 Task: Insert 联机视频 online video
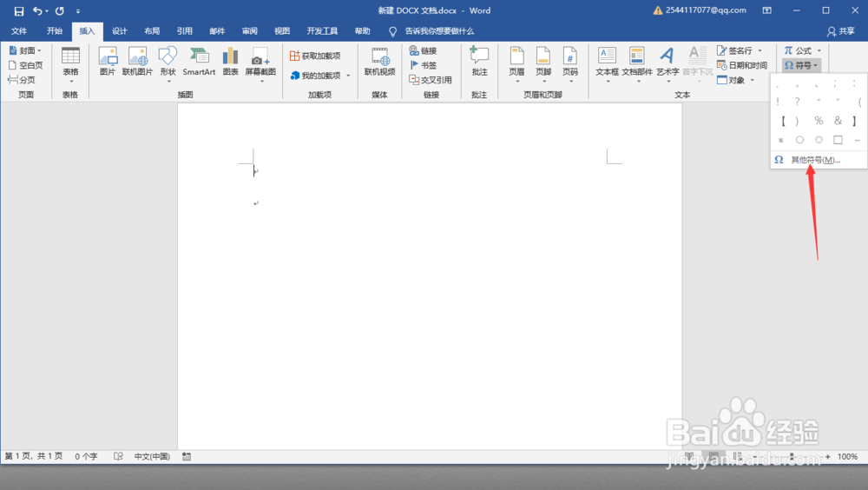(x=380, y=62)
